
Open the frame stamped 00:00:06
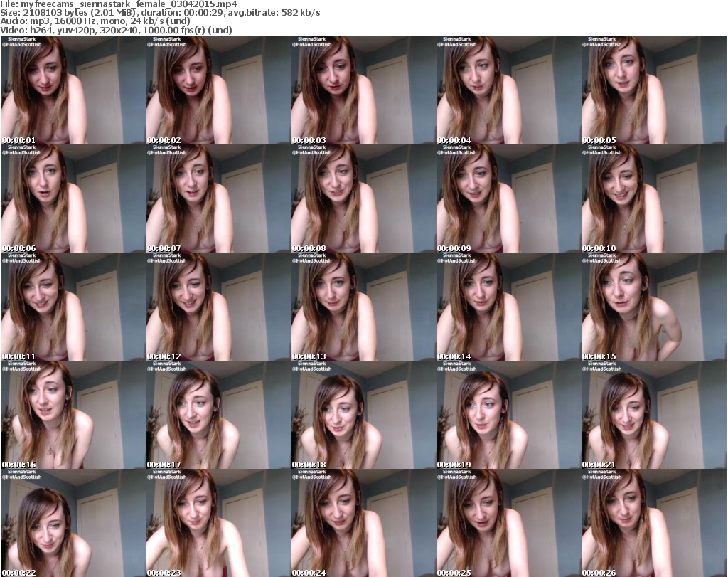coord(73,198)
